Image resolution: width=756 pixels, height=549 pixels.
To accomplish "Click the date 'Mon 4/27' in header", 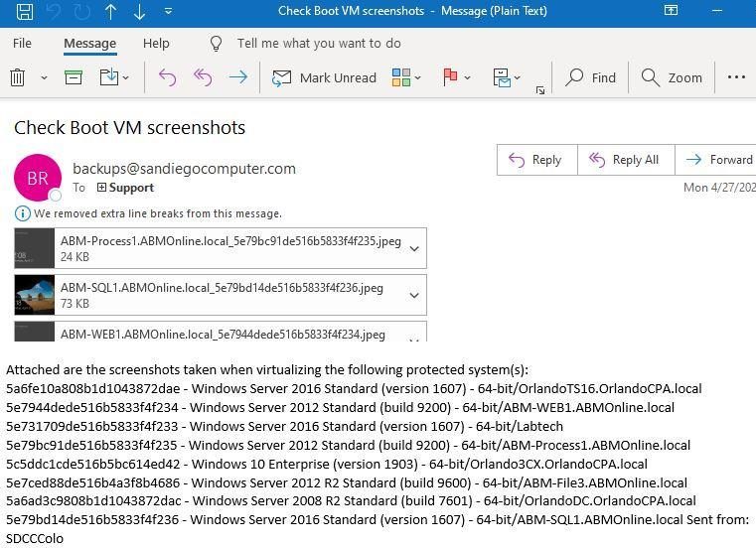I will point(719,188).
